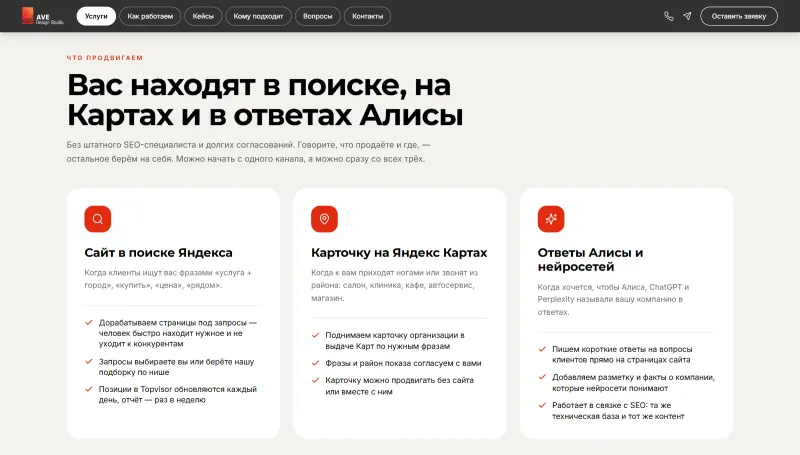Image resolution: width=800 pixels, height=455 pixels.
Task: Click checkmark beside Запросы выбираете вы
Action: [x=89, y=361]
